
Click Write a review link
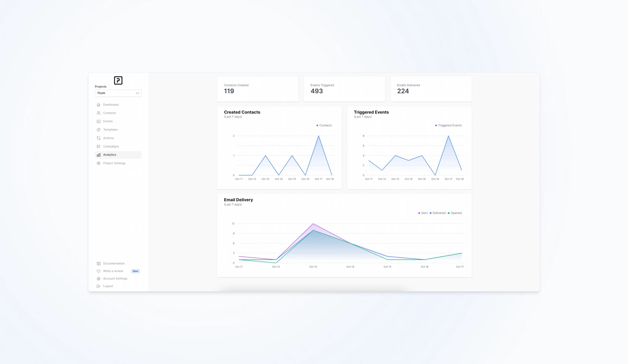pos(113,271)
